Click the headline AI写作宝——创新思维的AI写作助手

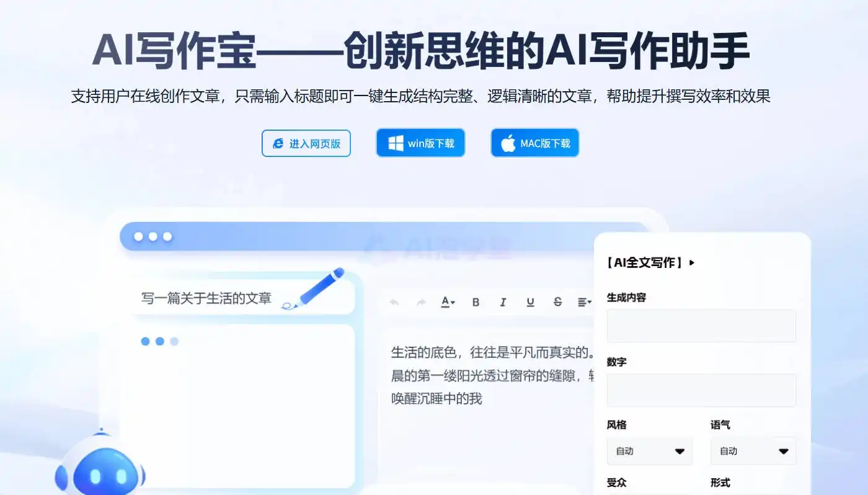[421, 51]
